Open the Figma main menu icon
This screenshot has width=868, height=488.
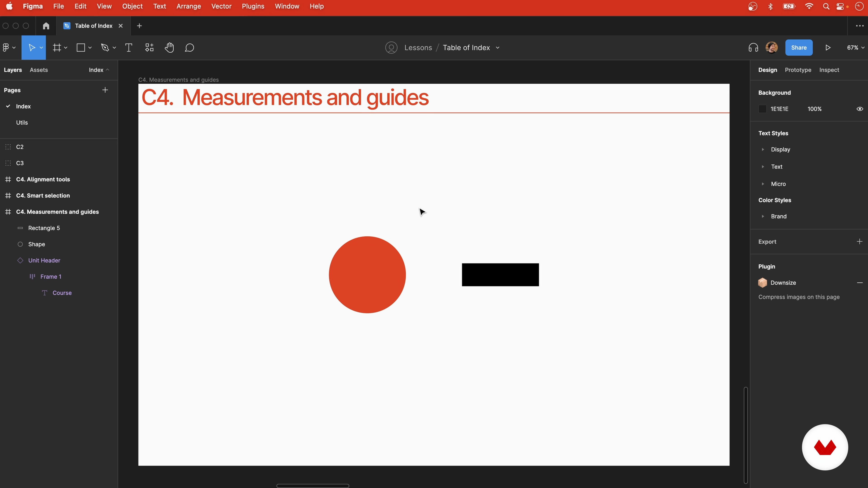tap(6, 47)
